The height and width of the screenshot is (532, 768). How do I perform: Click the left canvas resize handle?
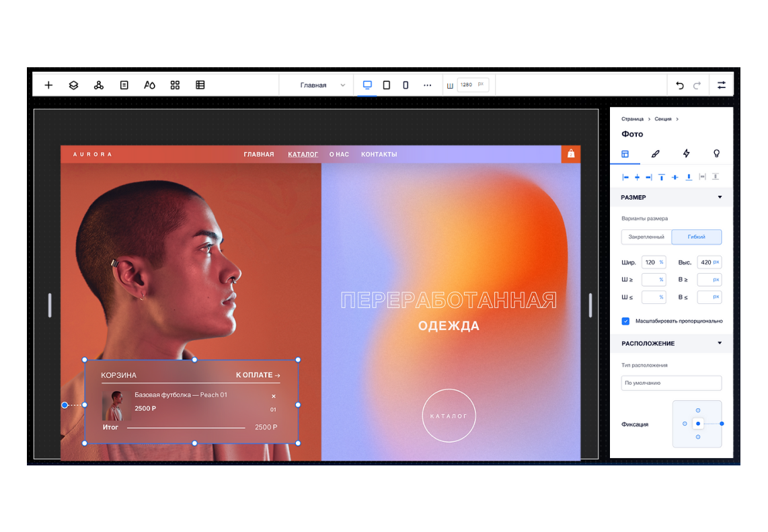tap(50, 305)
